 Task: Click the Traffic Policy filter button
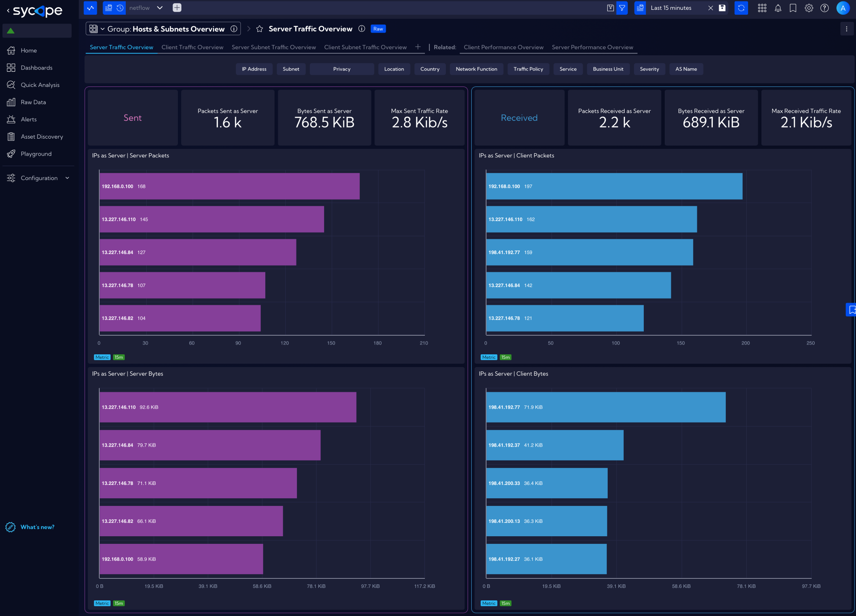(528, 69)
